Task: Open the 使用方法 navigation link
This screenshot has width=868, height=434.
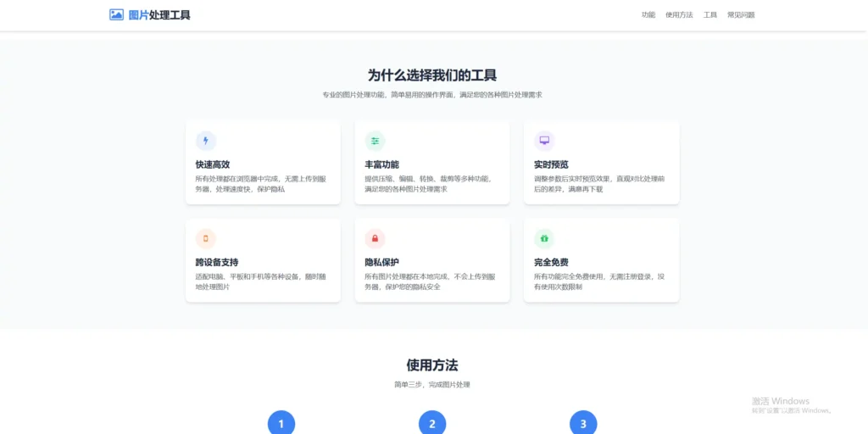Action: tap(679, 15)
